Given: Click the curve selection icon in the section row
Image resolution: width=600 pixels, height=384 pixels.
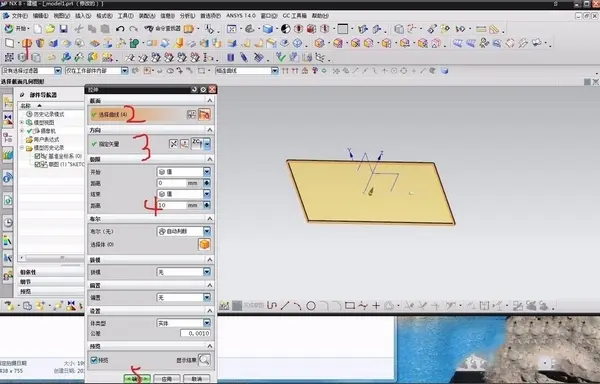Looking at the screenshot, I should (x=204, y=114).
